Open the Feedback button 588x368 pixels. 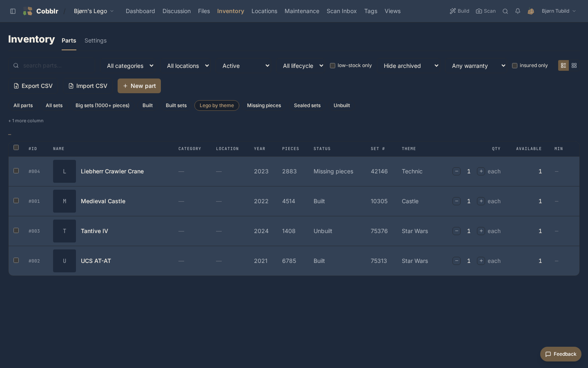click(561, 354)
